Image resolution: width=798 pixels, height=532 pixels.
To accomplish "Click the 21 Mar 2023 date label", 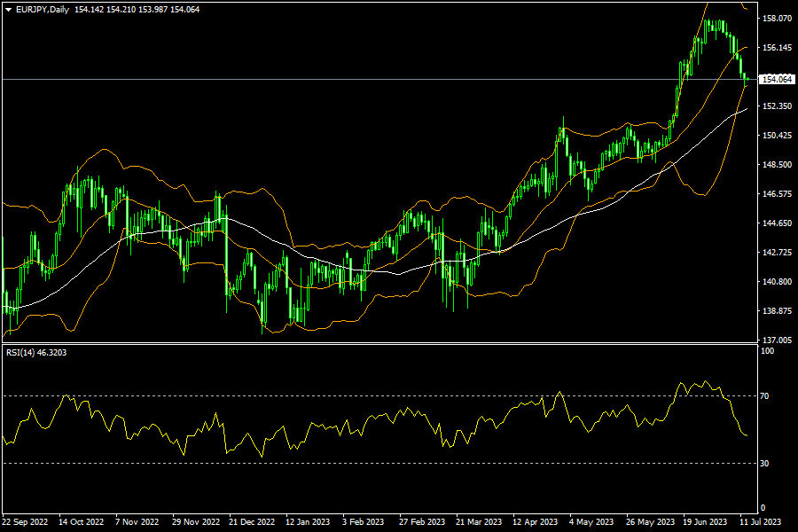I will click(479, 522).
